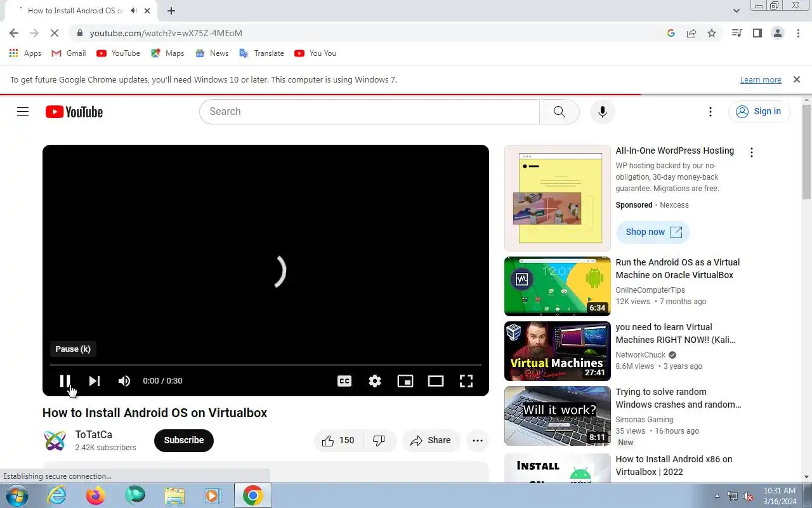Image resolution: width=812 pixels, height=508 pixels.
Task: Share this page from the address bar
Action: [x=691, y=33]
